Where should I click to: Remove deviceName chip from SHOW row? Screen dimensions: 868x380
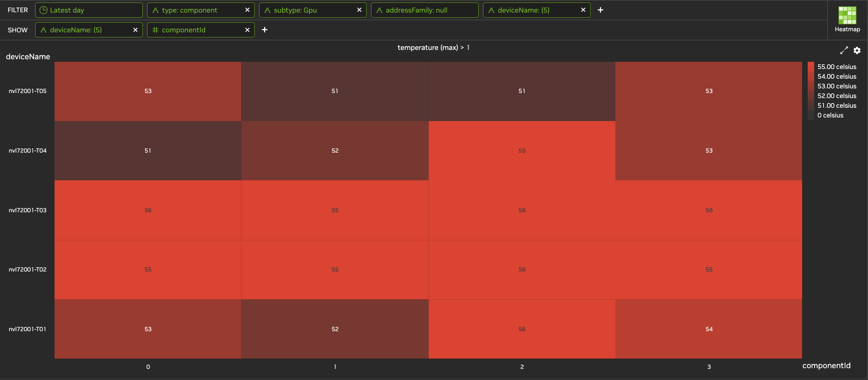pos(135,30)
